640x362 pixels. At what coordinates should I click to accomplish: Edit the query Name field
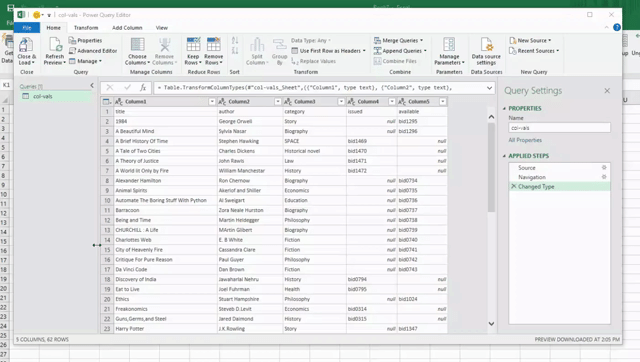(559, 128)
